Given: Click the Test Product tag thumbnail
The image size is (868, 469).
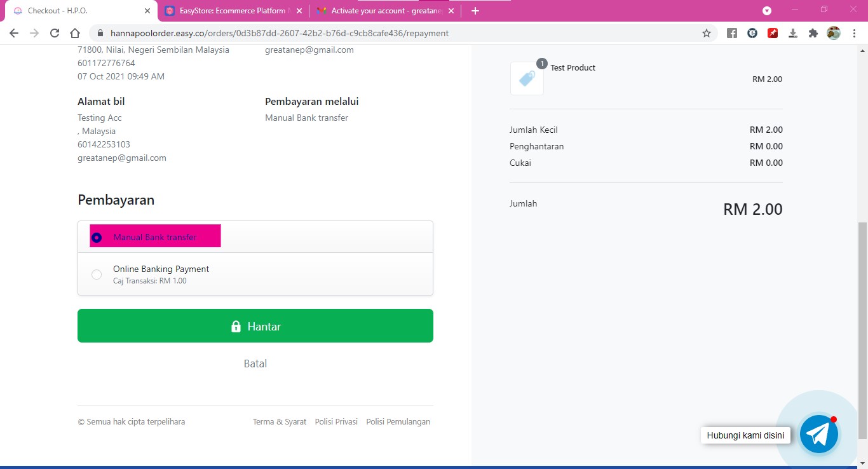Looking at the screenshot, I should (x=527, y=78).
